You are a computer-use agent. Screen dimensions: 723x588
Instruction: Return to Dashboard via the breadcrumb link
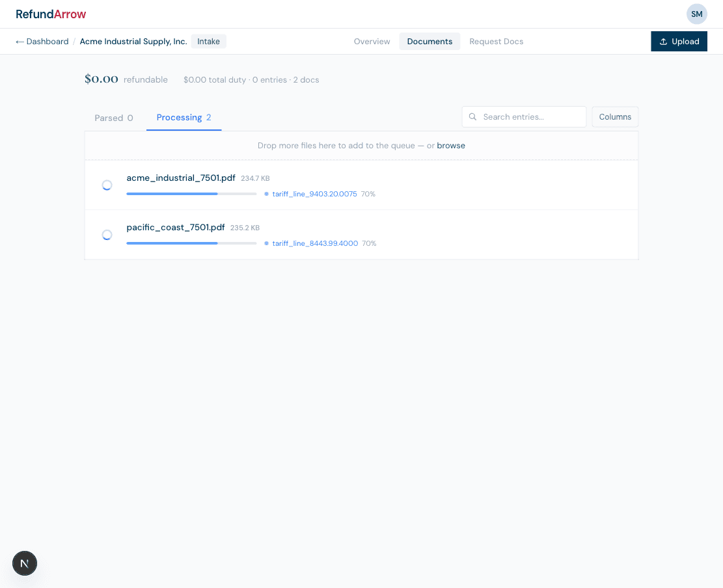[42, 41]
